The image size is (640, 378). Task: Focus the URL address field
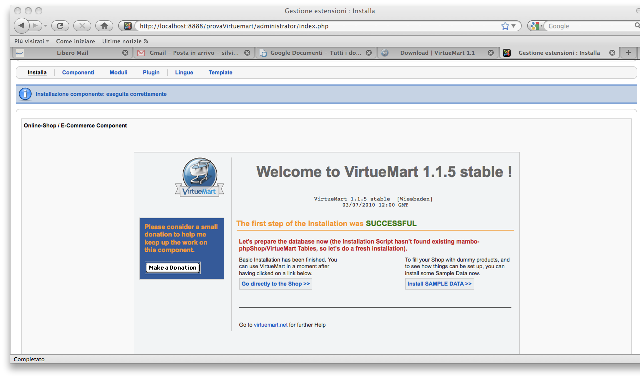click(x=318, y=26)
